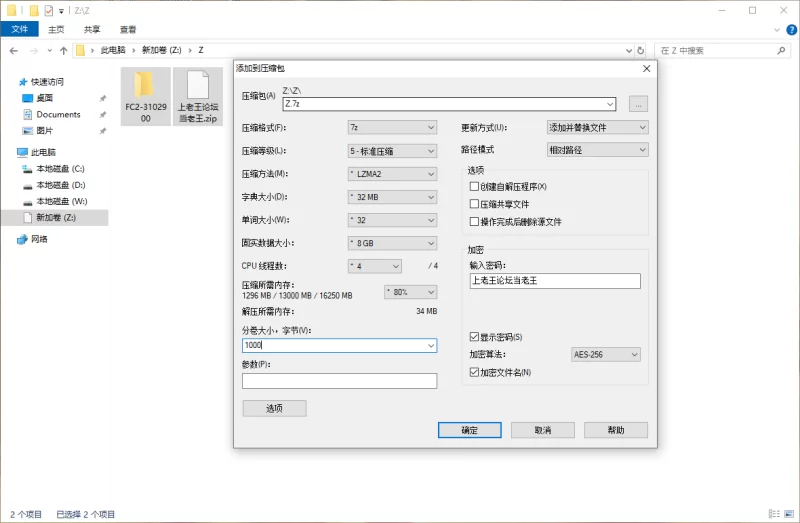
Task: Open 桌面 in navigation pane
Action: [x=44, y=98]
